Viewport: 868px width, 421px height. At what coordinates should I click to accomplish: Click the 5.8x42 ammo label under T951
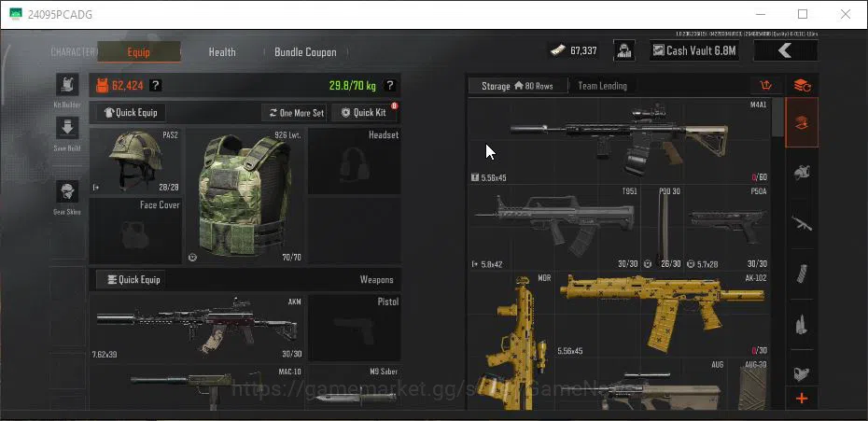pyautogui.click(x=492, y=264)
